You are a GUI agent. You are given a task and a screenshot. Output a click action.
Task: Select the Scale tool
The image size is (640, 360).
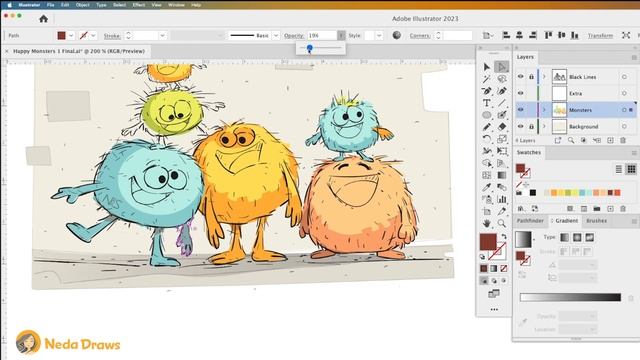click(502, 139)
